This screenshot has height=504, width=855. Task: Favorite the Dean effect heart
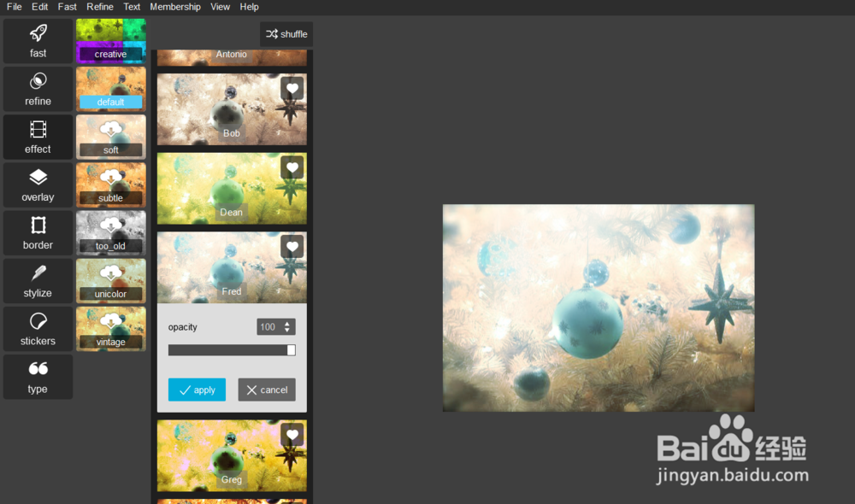point(292,167)
